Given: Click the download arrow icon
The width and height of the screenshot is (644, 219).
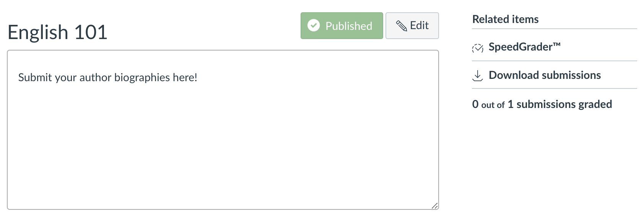Looking at the screenshot, I should [x=477, y=76].
